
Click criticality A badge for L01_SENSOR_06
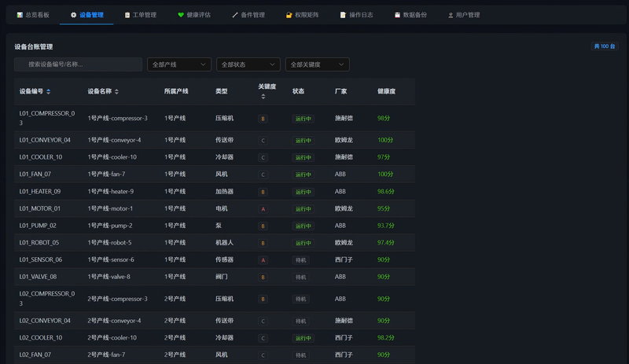coord(263,260)
